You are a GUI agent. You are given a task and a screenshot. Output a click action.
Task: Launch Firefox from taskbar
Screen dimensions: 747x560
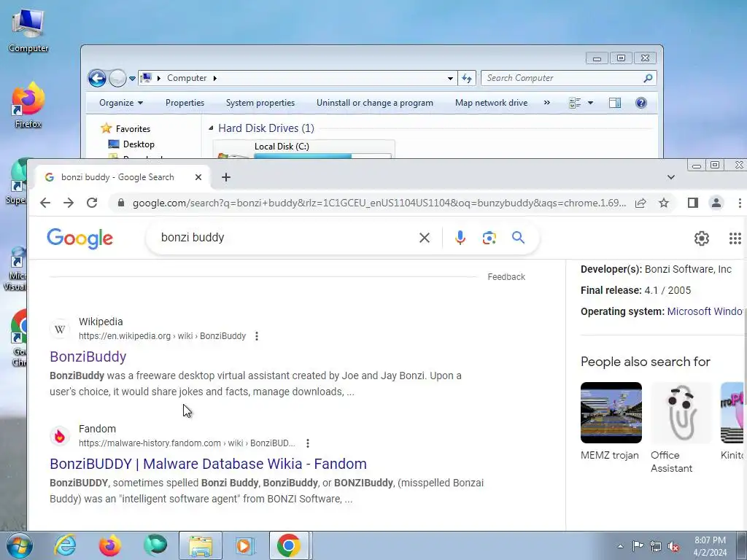point(110,545)
